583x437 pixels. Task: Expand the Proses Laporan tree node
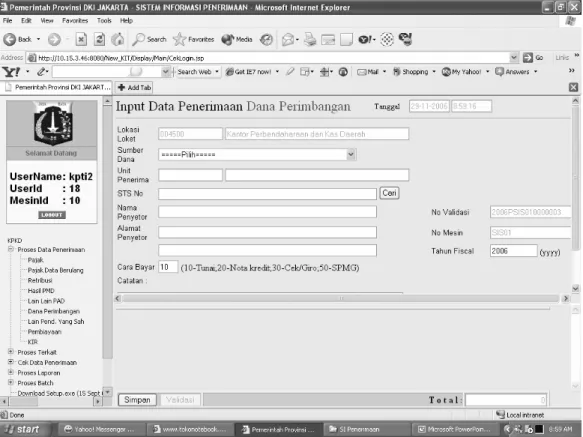point(11,372)
